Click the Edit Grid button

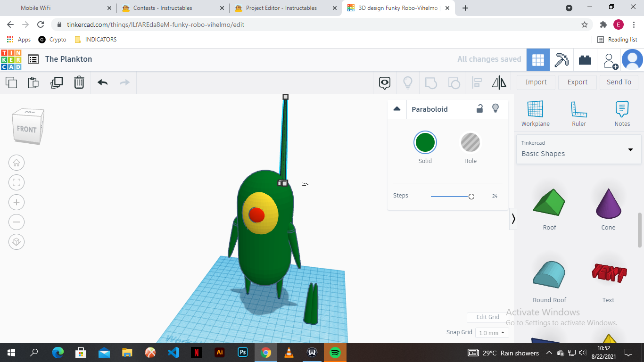(x=488, y=317)
